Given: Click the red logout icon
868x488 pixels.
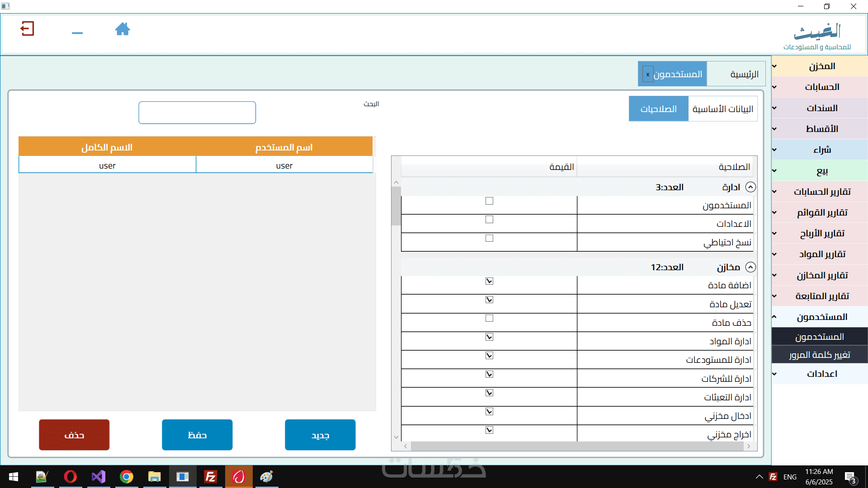Looking at the screenshot, I should 27,28.
